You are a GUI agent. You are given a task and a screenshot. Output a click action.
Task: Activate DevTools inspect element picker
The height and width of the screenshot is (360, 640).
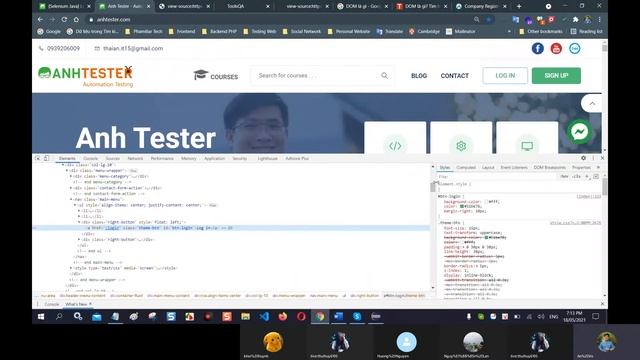(x=38, y=158)
